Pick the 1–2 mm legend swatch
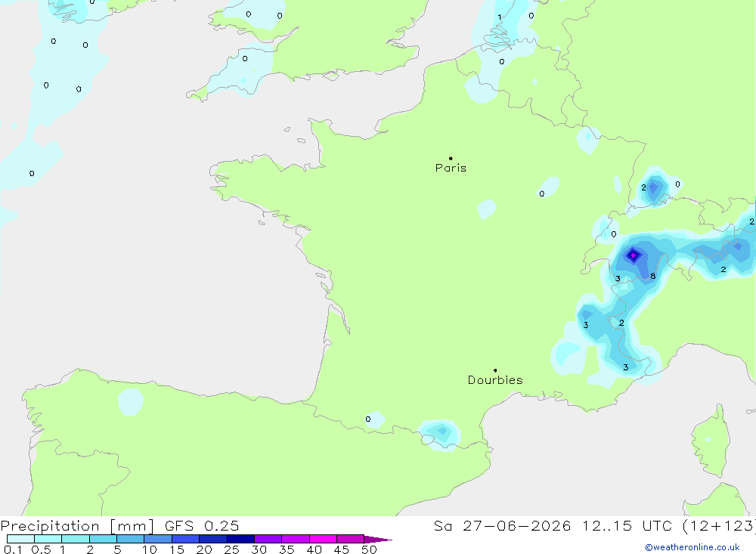Screen dimensions: 756x554 (75, 539)
